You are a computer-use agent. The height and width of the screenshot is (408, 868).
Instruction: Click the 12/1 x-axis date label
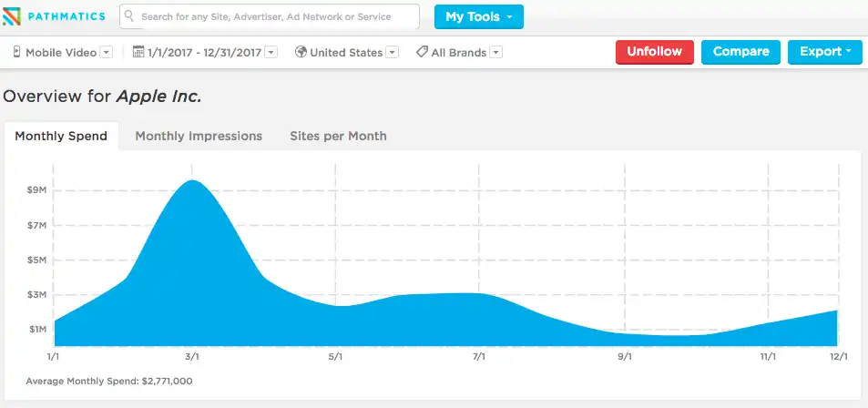click(x=839, y=357)
